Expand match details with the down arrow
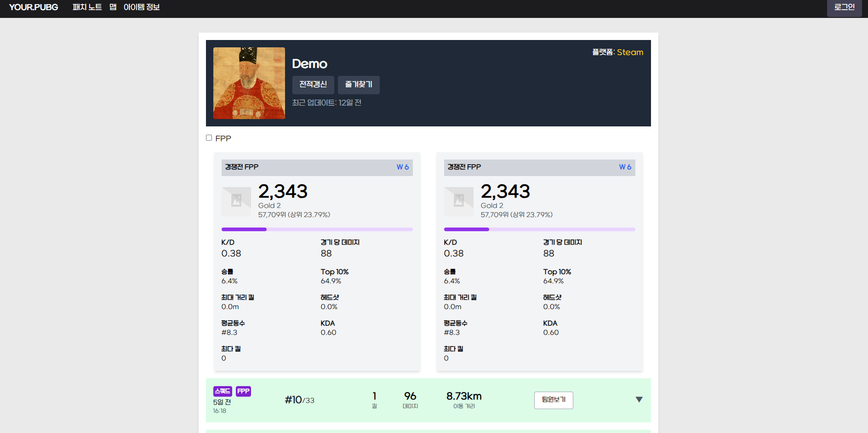This screenshot has height=433, width=868. point(639,399)
